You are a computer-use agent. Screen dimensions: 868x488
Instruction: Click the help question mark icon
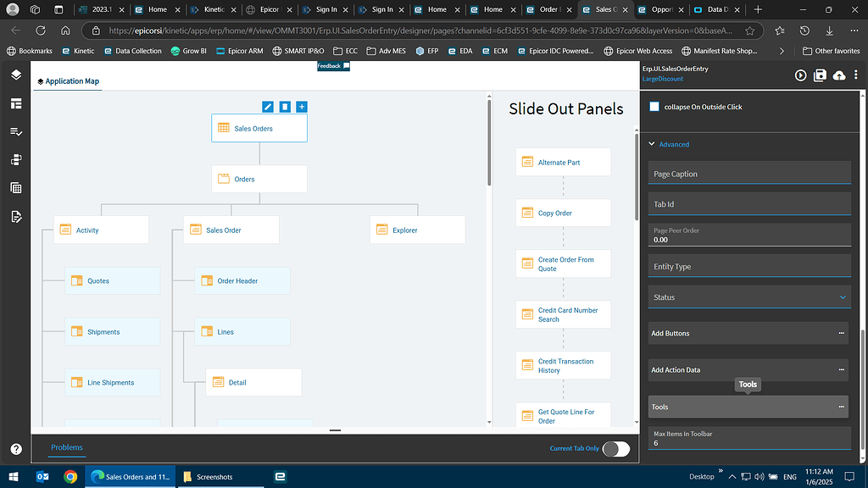tap(16, 449)
